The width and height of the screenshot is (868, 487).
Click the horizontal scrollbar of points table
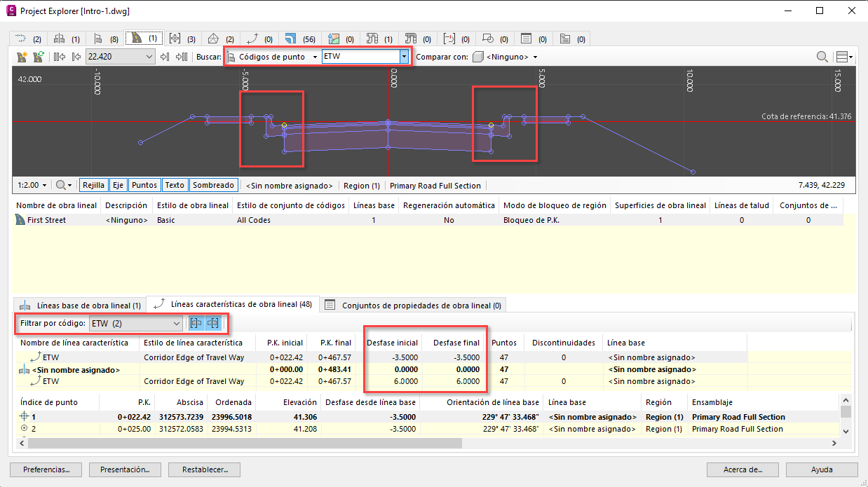(x=245, y=443)
